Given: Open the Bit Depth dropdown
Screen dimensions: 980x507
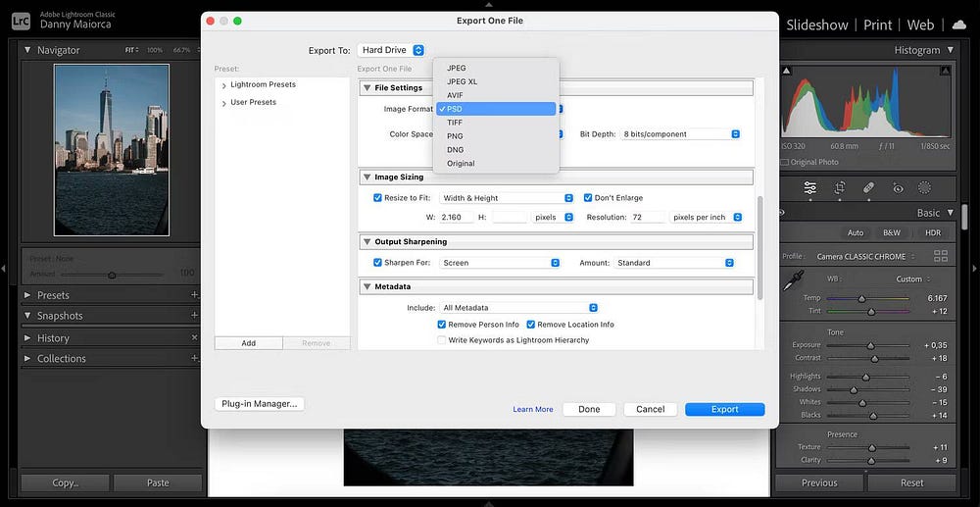Looking at the screenshot, I should point(681,134).
